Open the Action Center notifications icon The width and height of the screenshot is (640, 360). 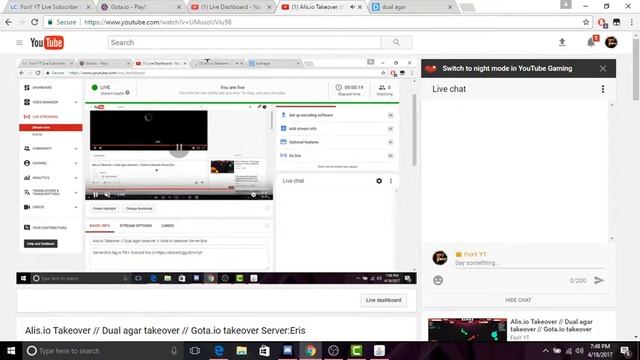click(x=625, y=351)
